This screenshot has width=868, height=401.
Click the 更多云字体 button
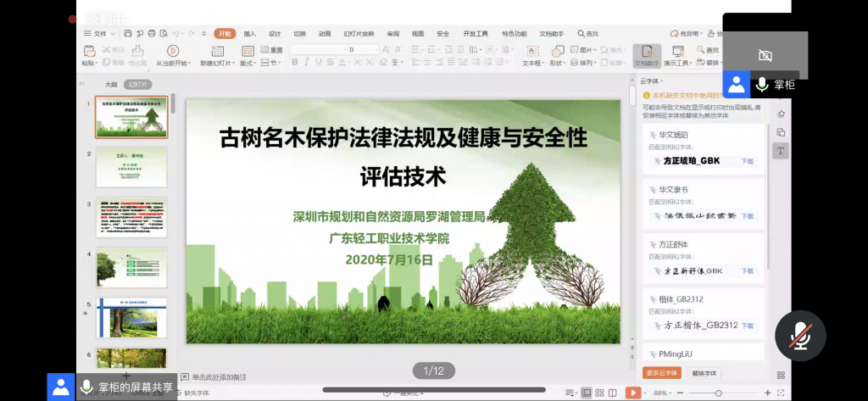click(661, 373)
